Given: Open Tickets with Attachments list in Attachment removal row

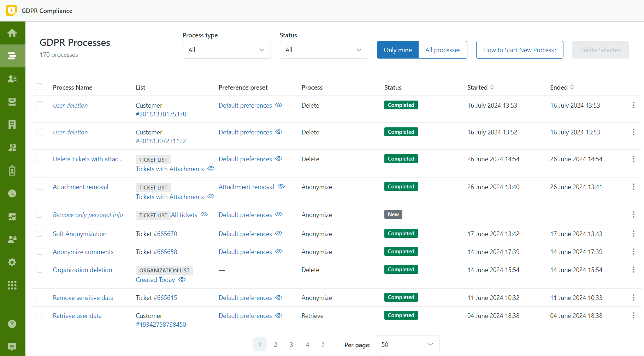Looking at the screenshot, I should coord(170,197).
